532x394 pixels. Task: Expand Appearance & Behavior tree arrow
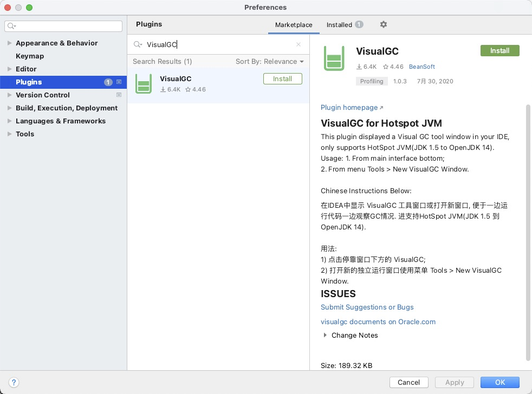pyautogui.click(x=10, y=43)
